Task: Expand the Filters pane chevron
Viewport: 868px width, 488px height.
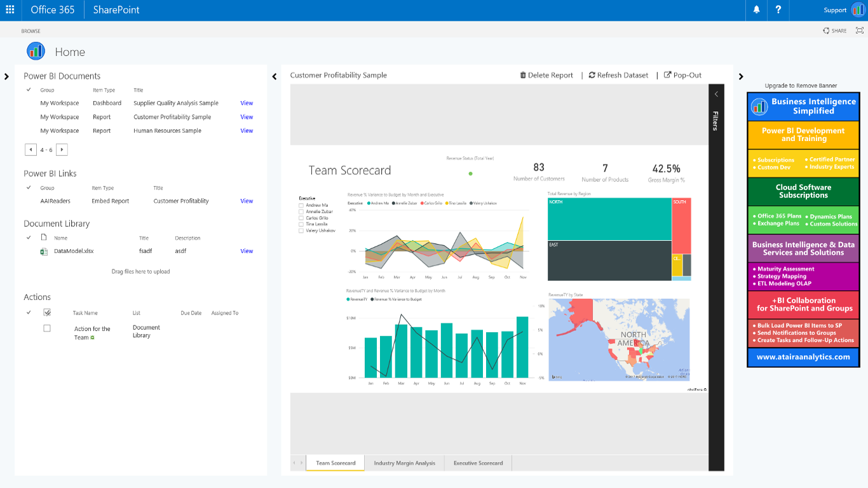Action: [x=716, y=94]
